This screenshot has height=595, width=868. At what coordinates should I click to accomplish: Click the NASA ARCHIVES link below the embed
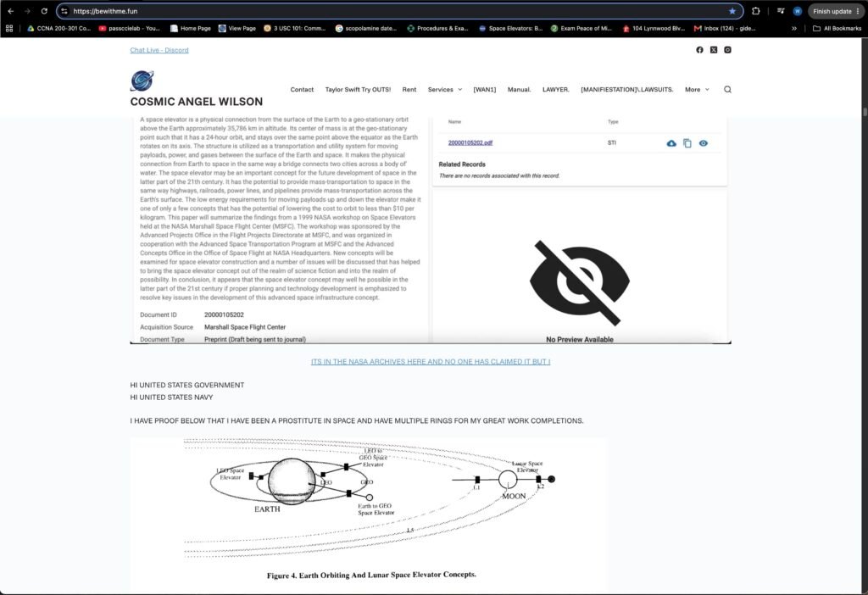[430, 361]
